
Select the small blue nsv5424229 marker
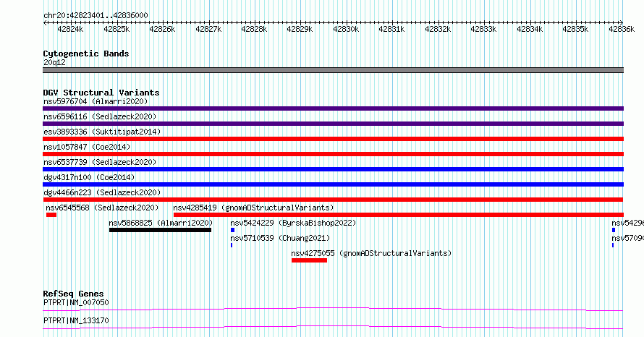[232, 230]
